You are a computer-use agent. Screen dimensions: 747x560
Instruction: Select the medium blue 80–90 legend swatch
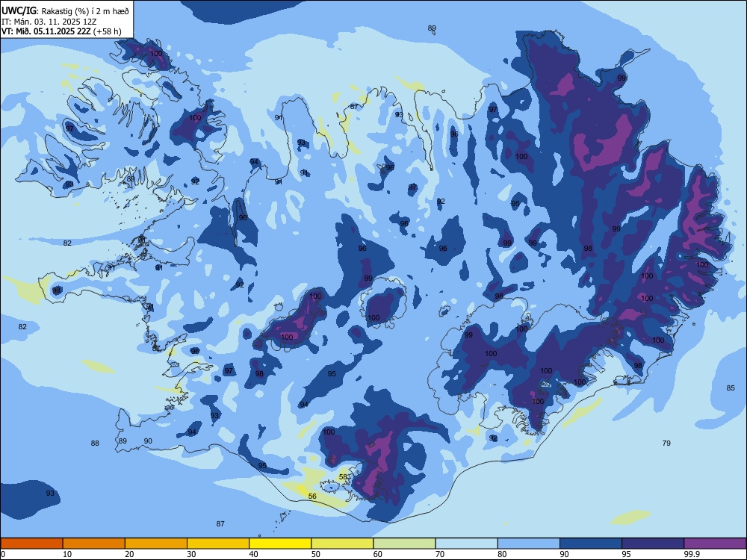pyautogui.click(x=529, y=544)
